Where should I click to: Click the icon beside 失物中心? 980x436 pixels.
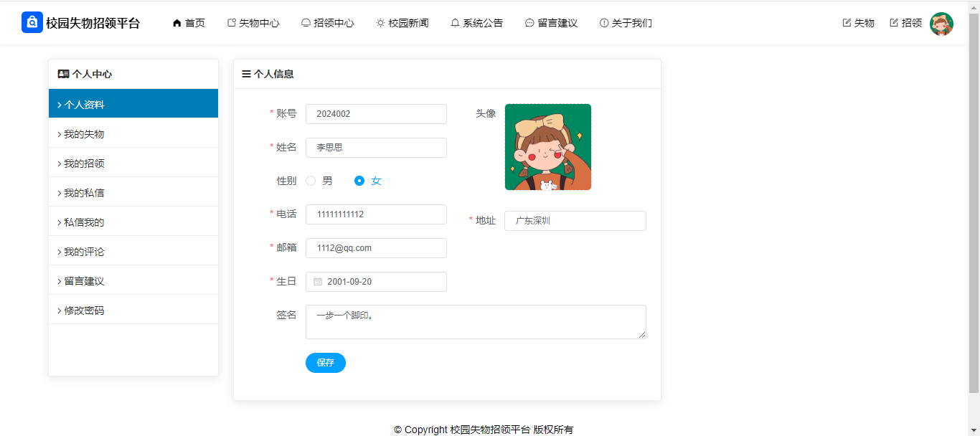[232, 23]
